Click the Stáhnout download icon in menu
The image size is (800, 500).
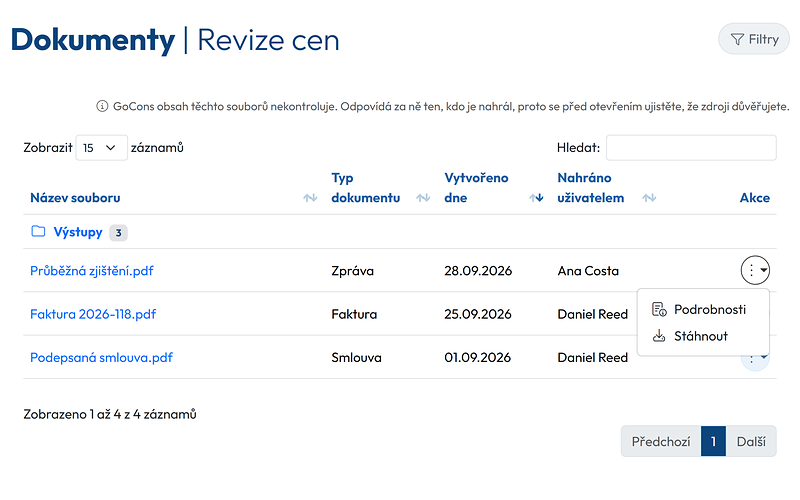coord(659,336)
